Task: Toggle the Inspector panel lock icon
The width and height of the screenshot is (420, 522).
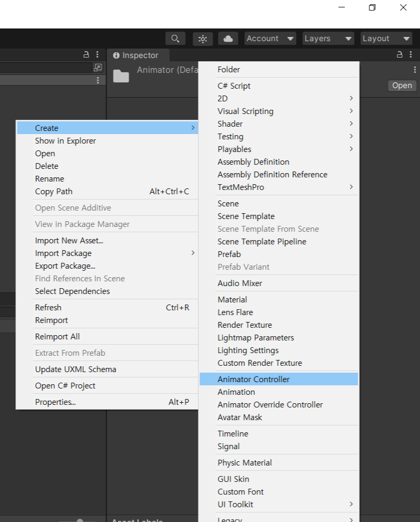Action: [x=400, y=54]
